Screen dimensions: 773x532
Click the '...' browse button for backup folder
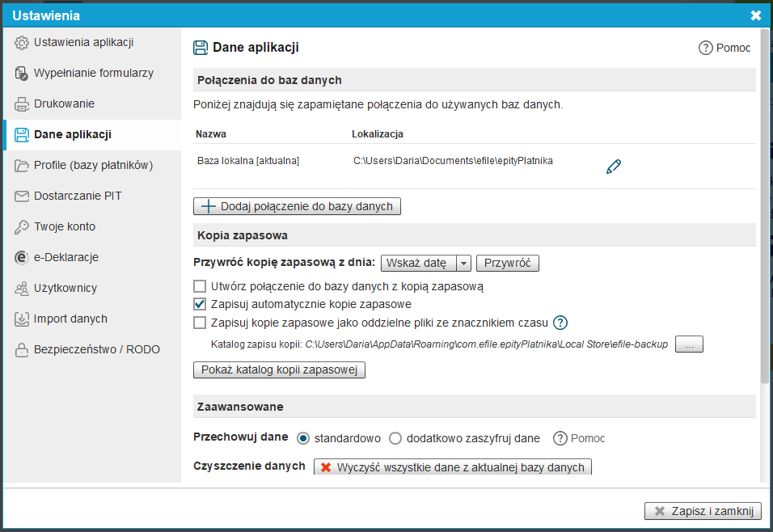689,344
